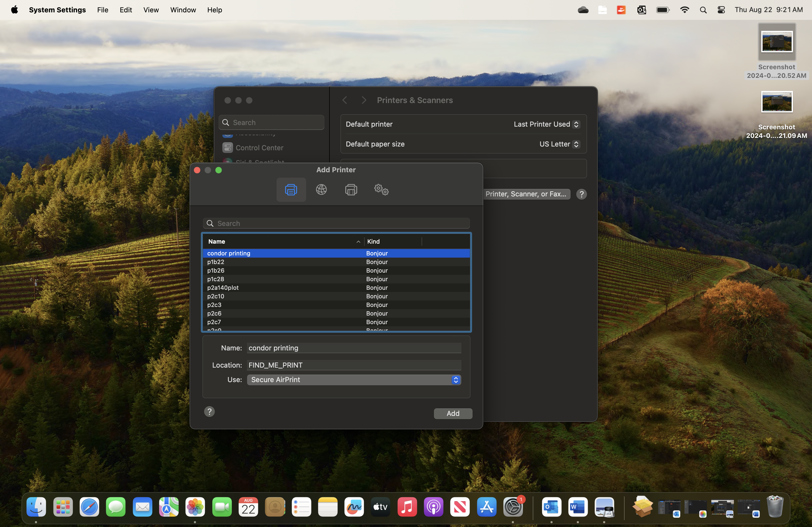Click the printer Name text field
Image resolution: width=812 pixels, height=527 pixels.
(354, 348)
